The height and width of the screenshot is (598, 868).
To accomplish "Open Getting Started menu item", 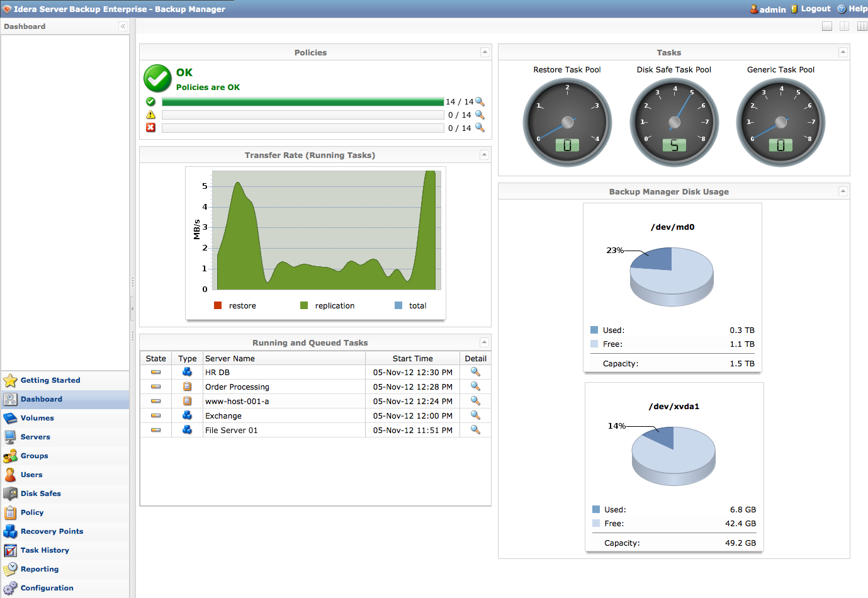I will click(50, 380).
